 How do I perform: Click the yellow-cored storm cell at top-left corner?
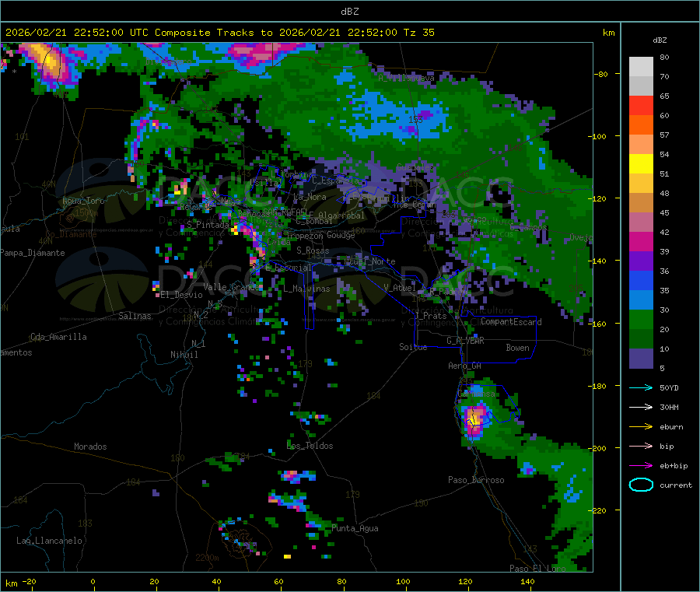tap(50, 61)
